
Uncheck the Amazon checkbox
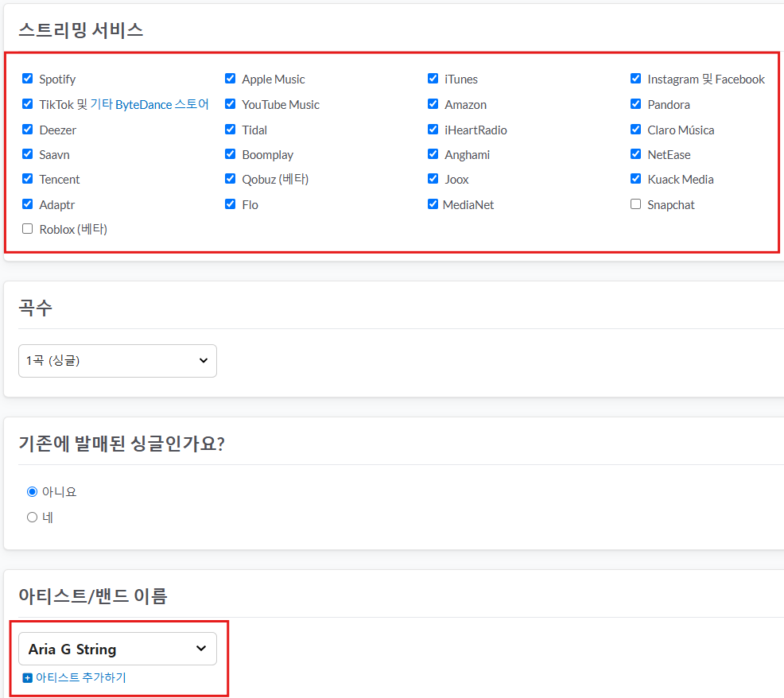(433, 104)
